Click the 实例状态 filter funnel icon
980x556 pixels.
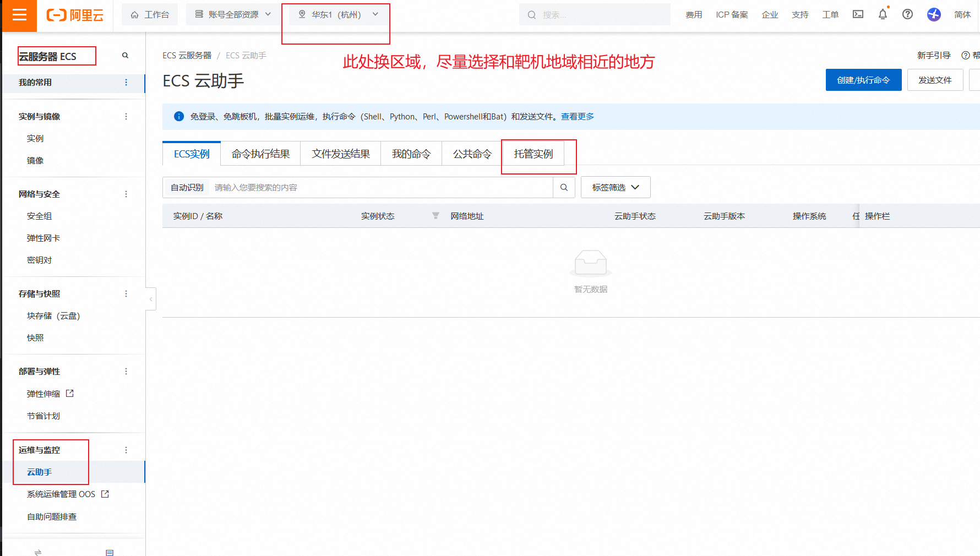pyautogui.click(x=435, y=216)
